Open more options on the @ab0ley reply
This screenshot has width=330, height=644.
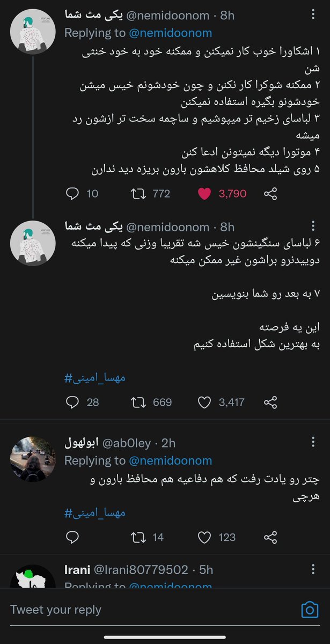pyautogui.click(x=313, y=442)
